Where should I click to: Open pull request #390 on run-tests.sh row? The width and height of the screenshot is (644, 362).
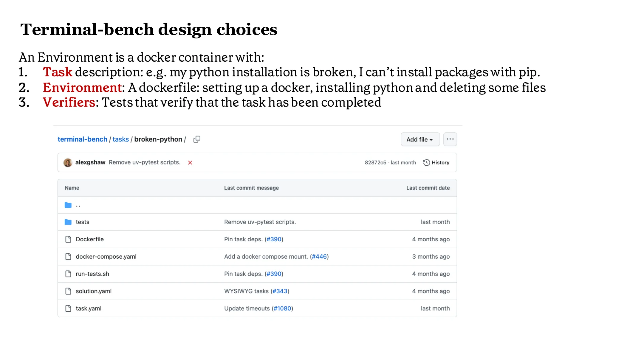274,274
